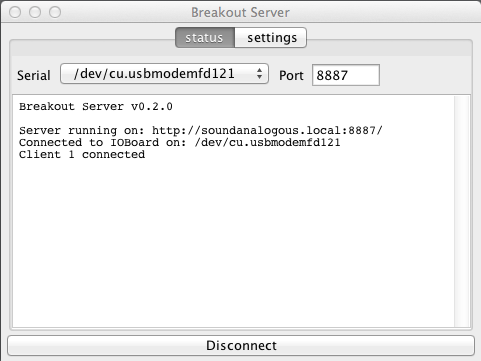Click the 'Breakout Server v0.2.0' log line
Image resolution: width=481 pixels, height=361 pixels.
tap(96, 107)
